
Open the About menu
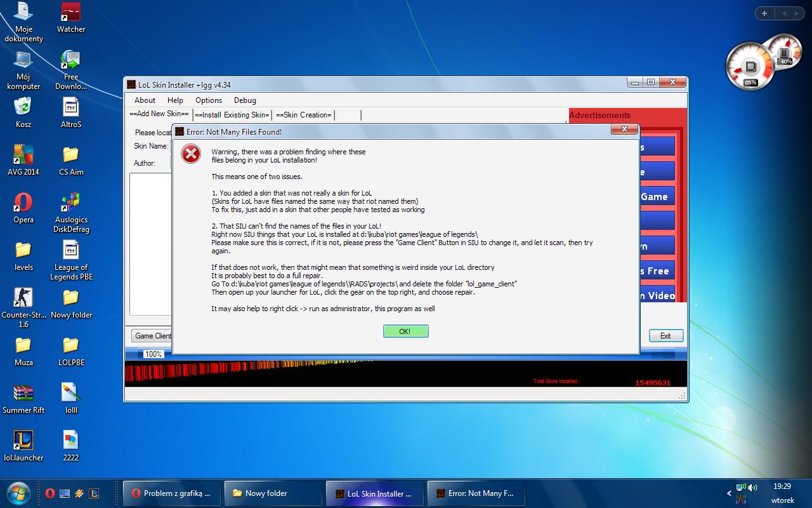pyautogui.click(x=145, y=100)
